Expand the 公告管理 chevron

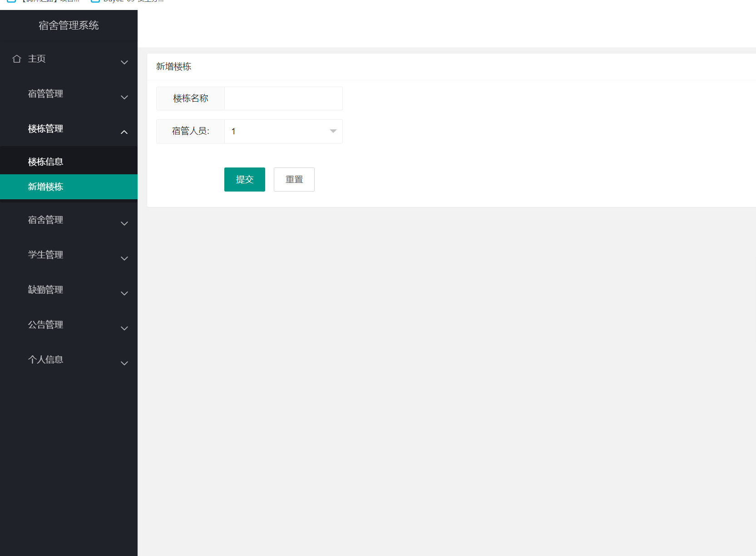124,328
